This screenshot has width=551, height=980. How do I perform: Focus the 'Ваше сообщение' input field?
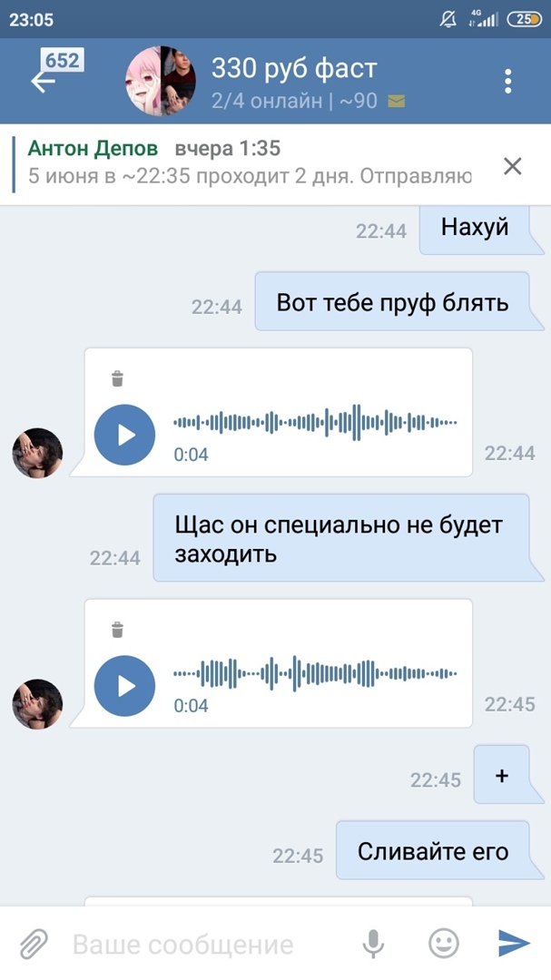tap(206, 945)
